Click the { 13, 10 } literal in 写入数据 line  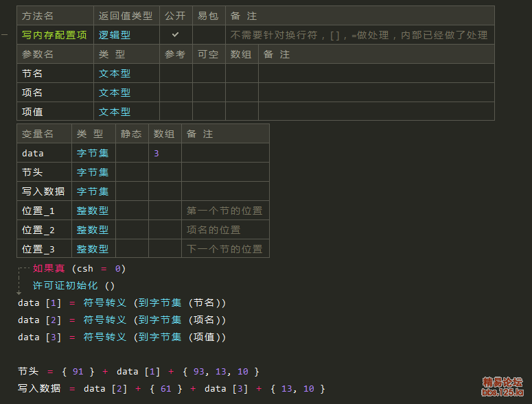click(x=298, y=389)
